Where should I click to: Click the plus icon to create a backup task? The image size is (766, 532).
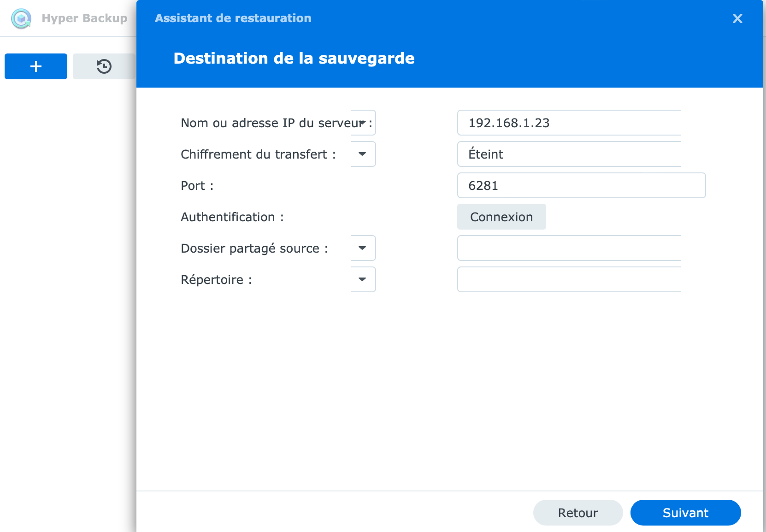pos(36,66)
